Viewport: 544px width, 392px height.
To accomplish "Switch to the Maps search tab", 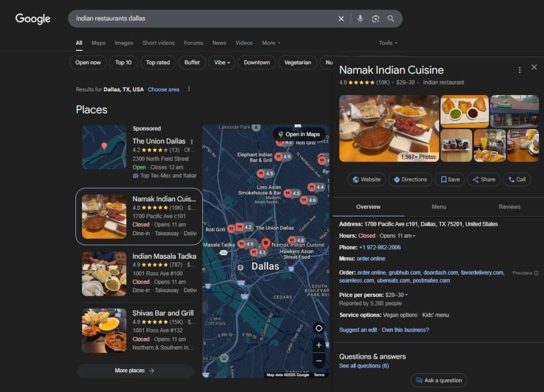I will (x=98, y=43).
